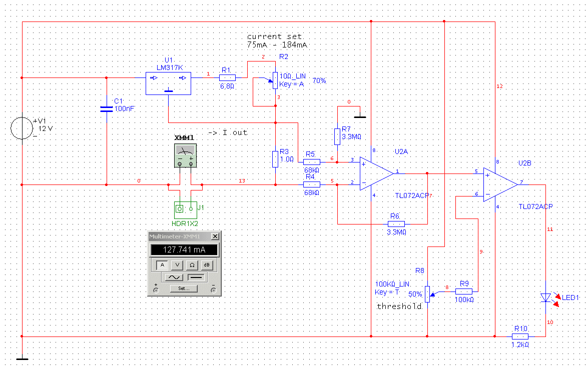The width and height of the screenshot is (588, 369).
Task: Select resistor R7 3.3MΩ
Action: point(337,136)
